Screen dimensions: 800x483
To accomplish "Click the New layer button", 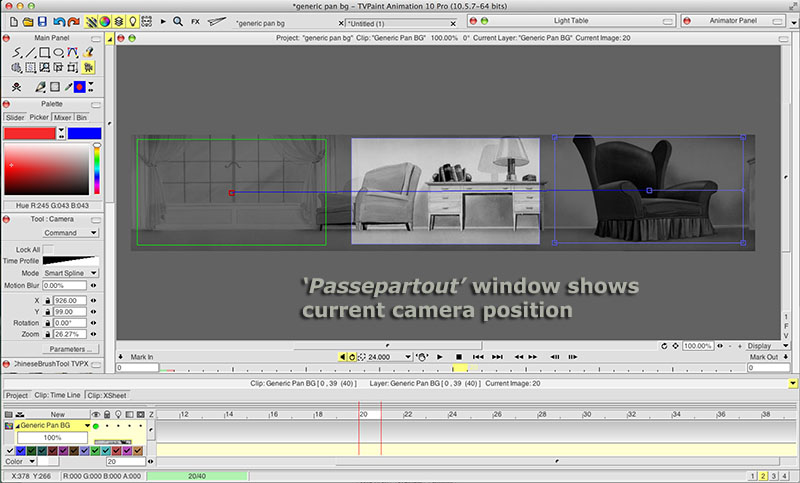I will pyautogui.click(x=57, y=415).
